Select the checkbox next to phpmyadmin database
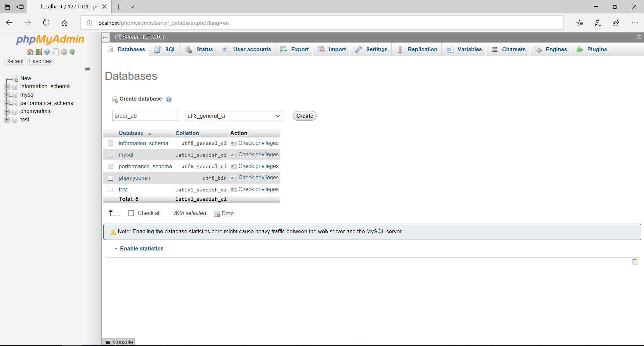Screen dimensions: 644x346 tap(110, 178)
